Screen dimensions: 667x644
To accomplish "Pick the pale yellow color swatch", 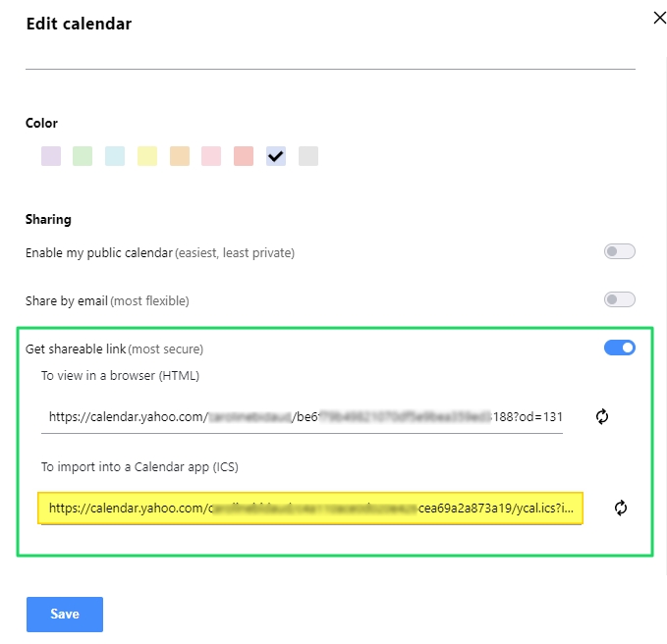I will click(147, 156).
